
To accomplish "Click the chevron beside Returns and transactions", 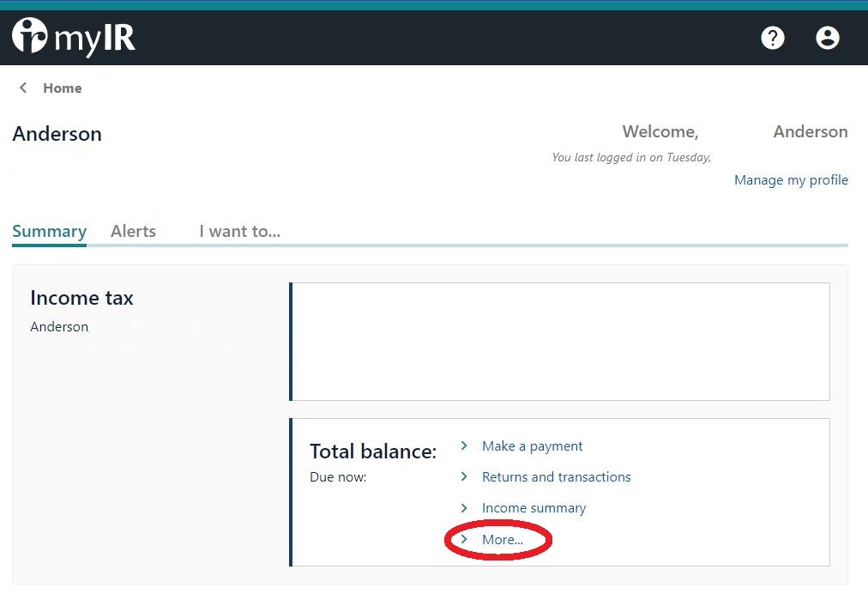I will tap(464, 476).
